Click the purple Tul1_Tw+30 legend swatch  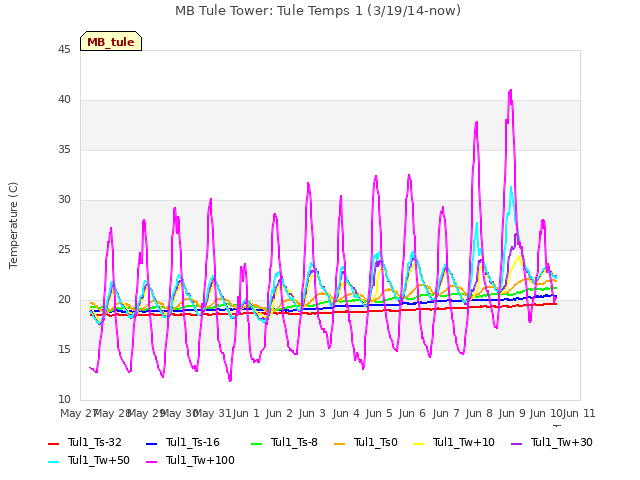point(517,443)
